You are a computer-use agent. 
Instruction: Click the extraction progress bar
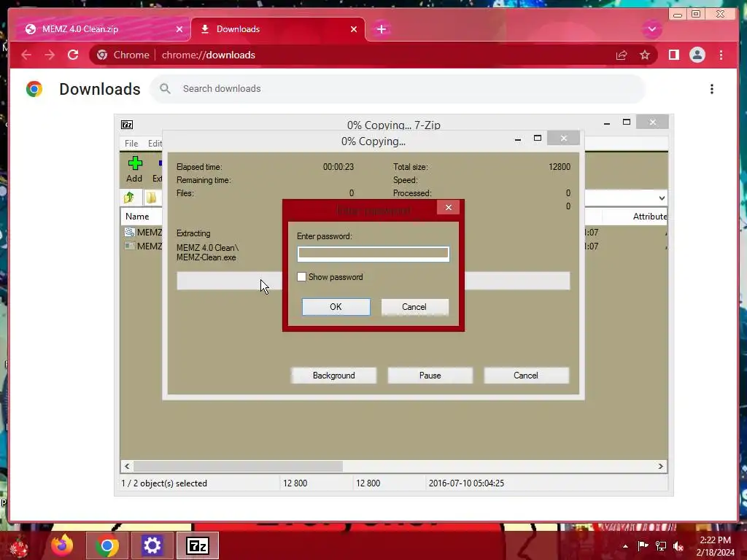pos(373,281)
